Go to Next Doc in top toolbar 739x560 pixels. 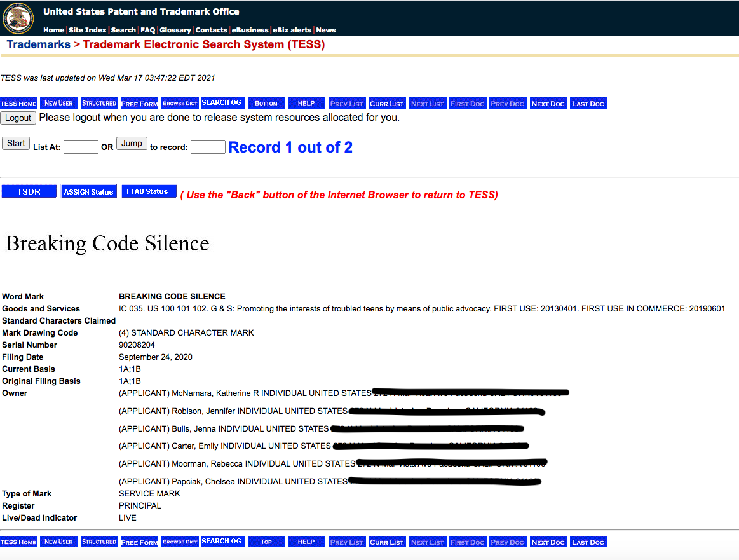pos(548,103)
